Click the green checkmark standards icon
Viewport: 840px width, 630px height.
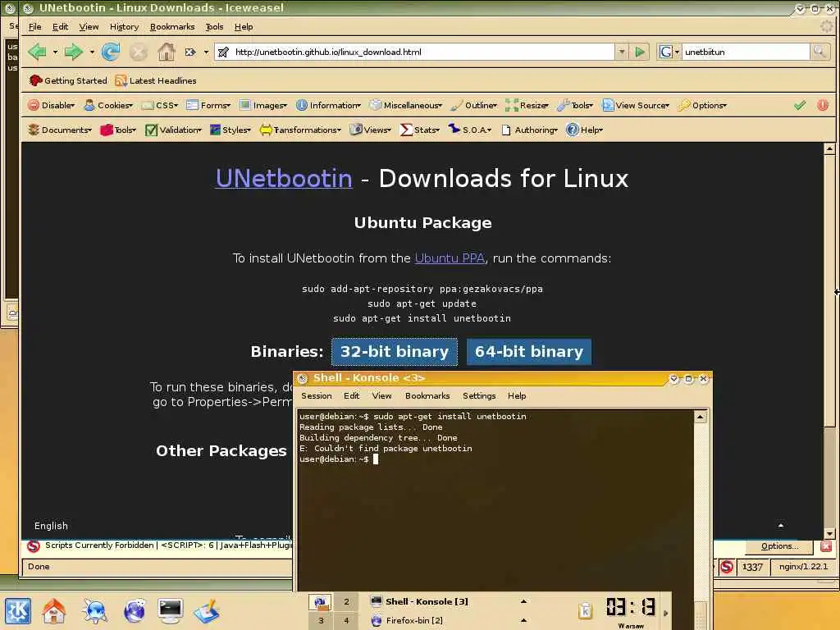(800, 106)
